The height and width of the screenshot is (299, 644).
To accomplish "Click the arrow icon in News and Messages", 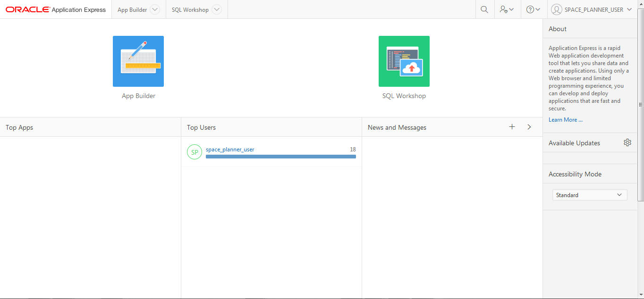I will [x=529, y=127].
